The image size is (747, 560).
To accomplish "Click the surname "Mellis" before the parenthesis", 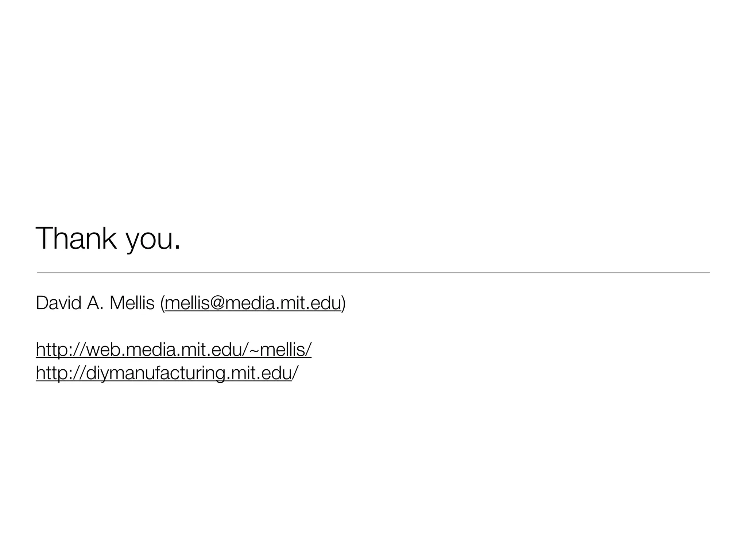I will click(x=132, y=303).
